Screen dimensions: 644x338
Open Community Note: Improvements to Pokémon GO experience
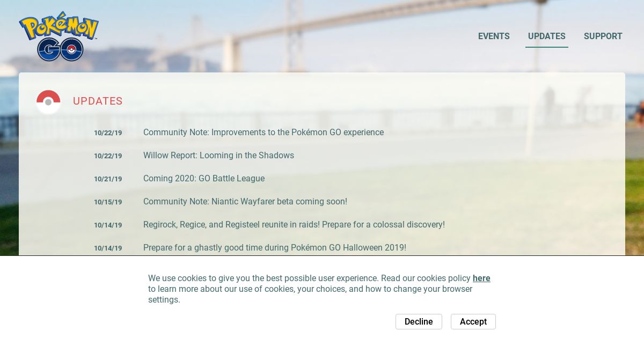[x=264, y=133]
